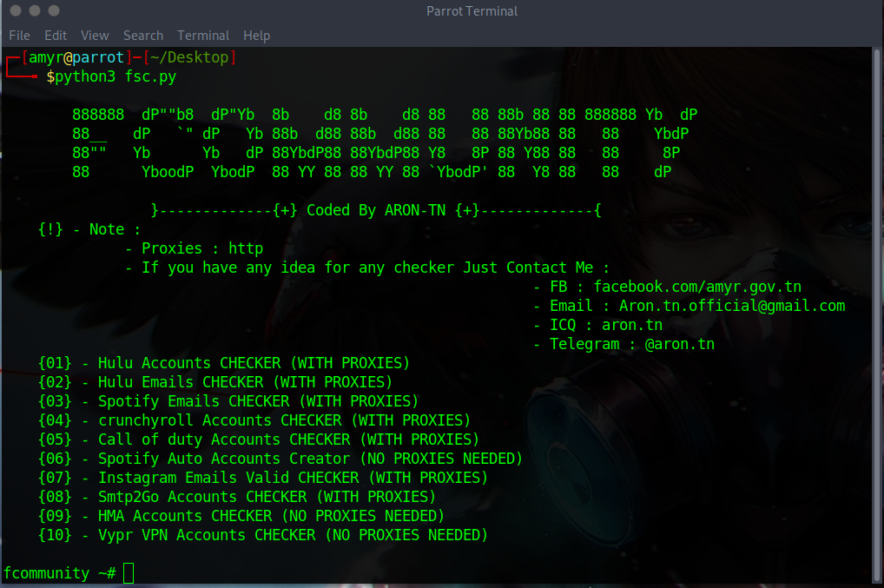Click the ~/Desktop path in prompt
The image size is (884, 588).
(189, 57)
